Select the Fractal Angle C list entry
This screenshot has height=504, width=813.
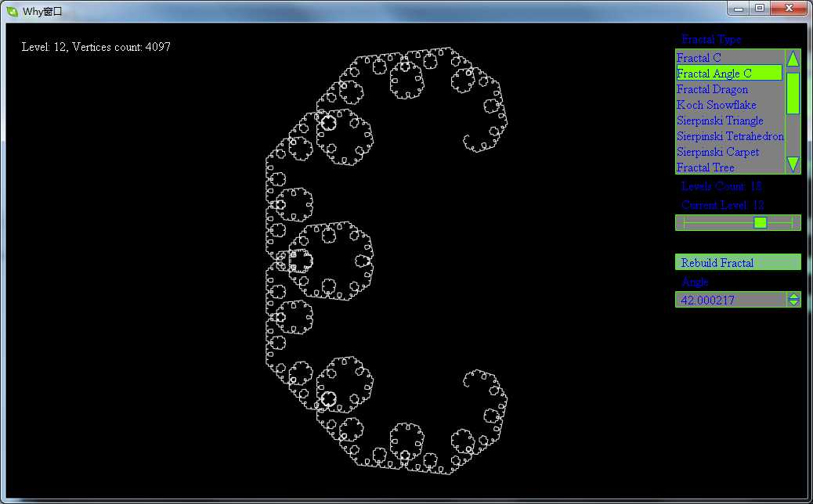click(729, 73)
